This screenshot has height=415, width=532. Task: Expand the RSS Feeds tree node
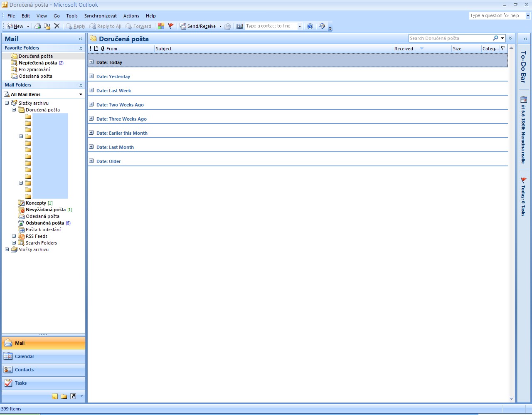14,236
